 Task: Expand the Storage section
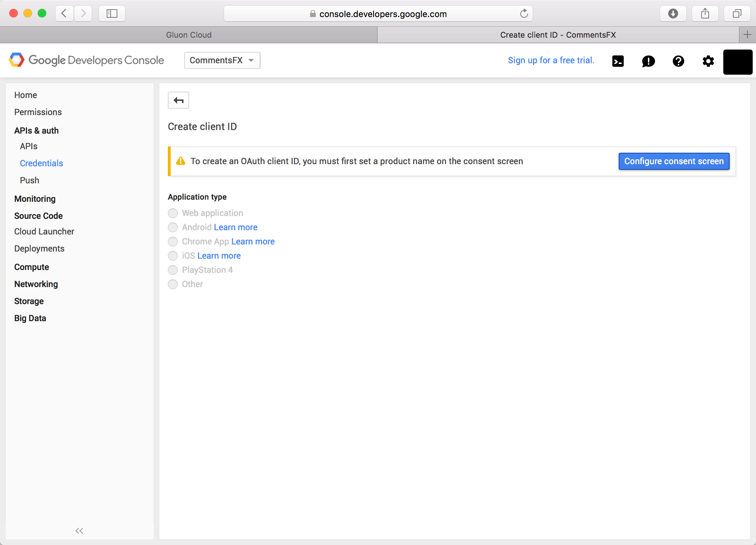pyautogui.click(x=29, y=301)
